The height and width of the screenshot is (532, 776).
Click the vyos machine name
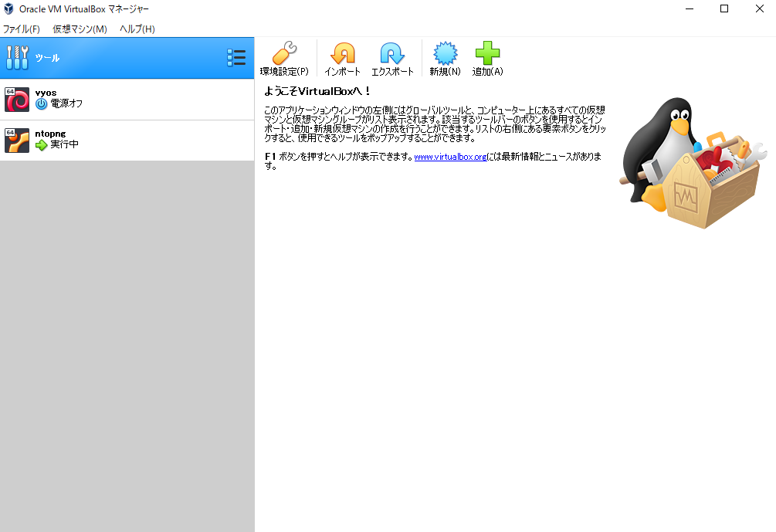click(x=46, y=93)
